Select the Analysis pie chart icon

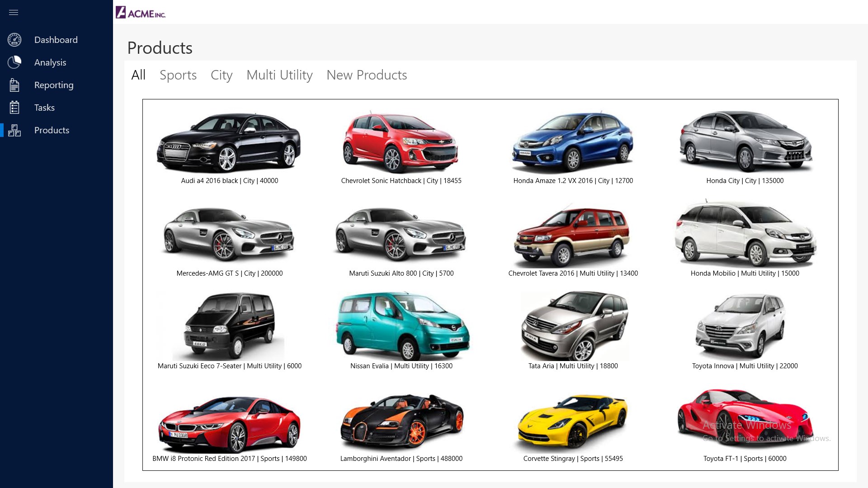(14, 62)
